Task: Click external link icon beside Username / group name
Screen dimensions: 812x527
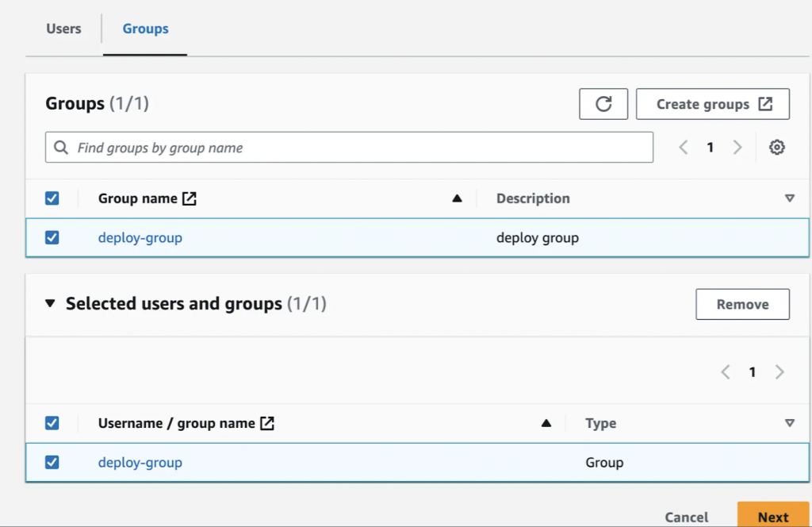Action: click(x=268, y=424)
